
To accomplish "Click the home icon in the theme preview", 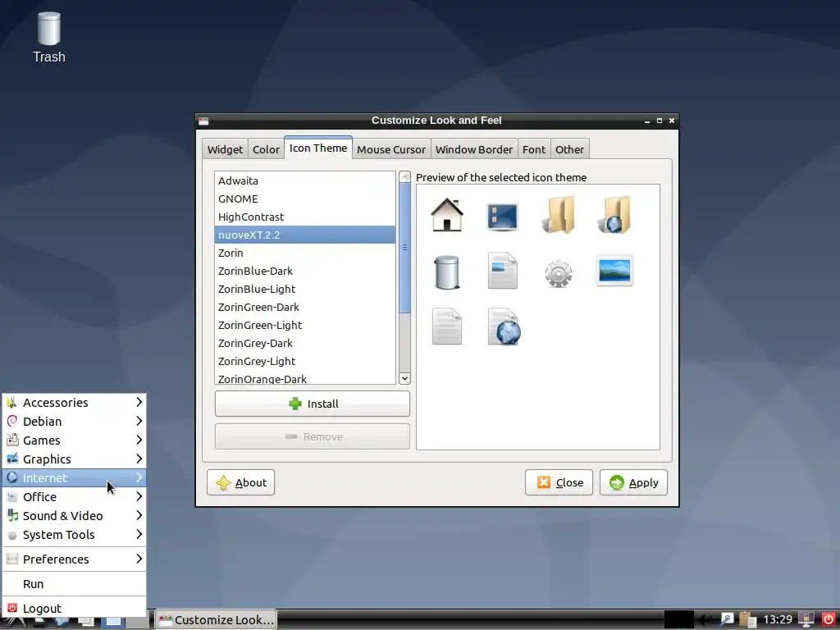I will pyautogui.click(x=447, y=215).
